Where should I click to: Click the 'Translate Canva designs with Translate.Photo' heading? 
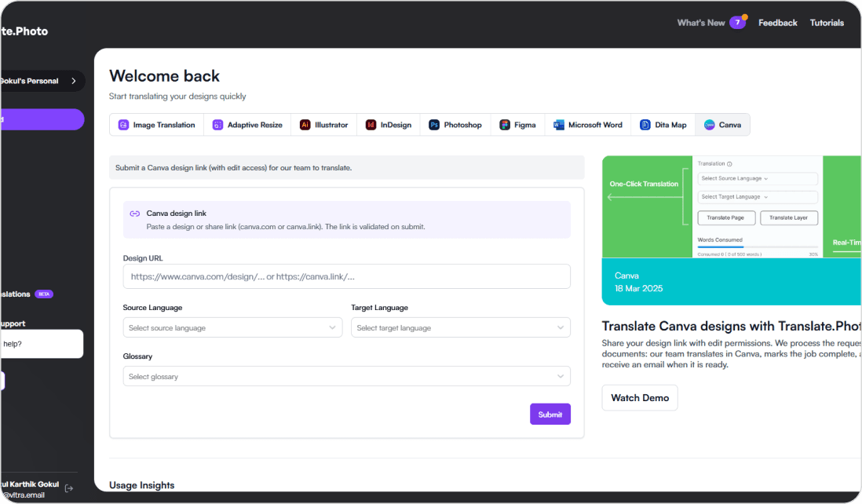pos(731,327)
